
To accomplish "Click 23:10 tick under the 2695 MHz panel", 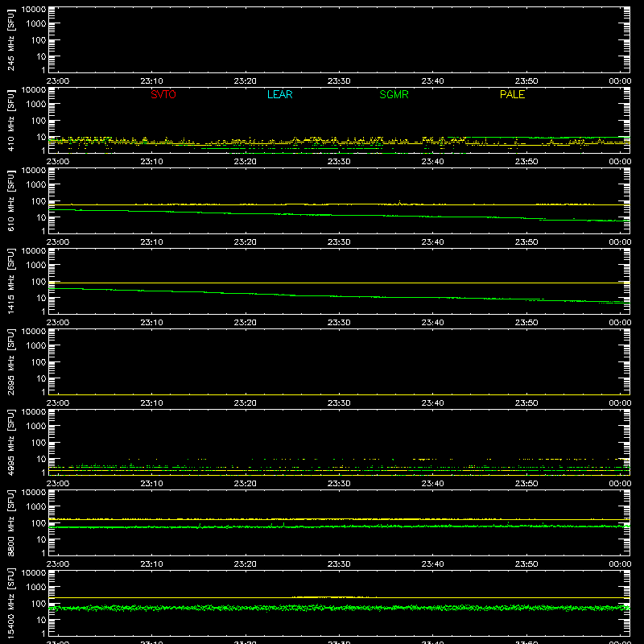I will pos(151,403).
